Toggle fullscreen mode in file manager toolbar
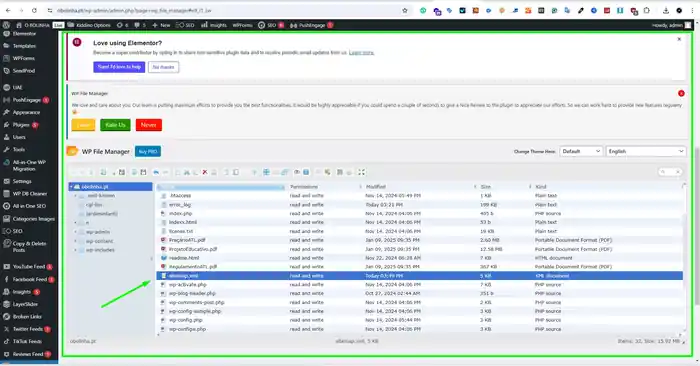This screenshot has width=700, height=366. coord(362,172)
